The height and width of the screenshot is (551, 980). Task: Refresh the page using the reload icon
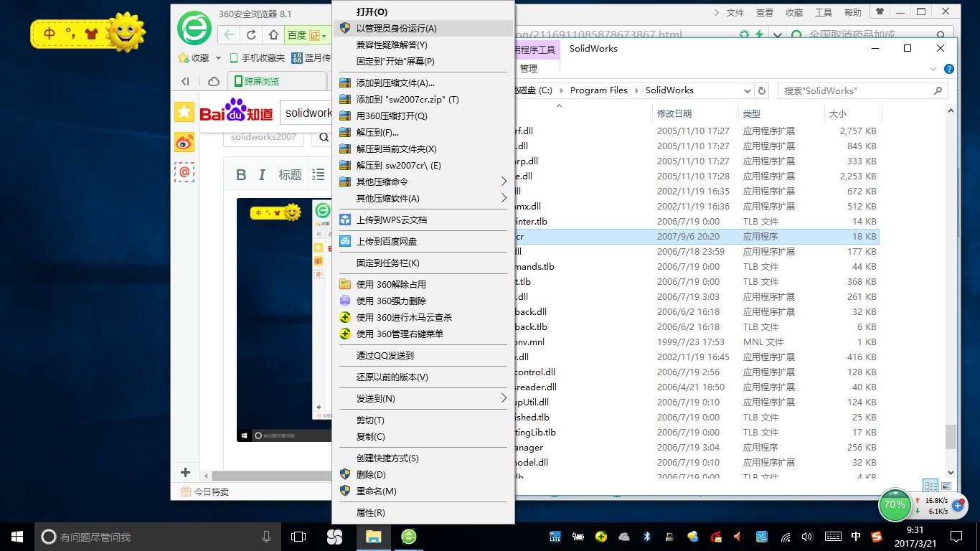click(250, 34)
